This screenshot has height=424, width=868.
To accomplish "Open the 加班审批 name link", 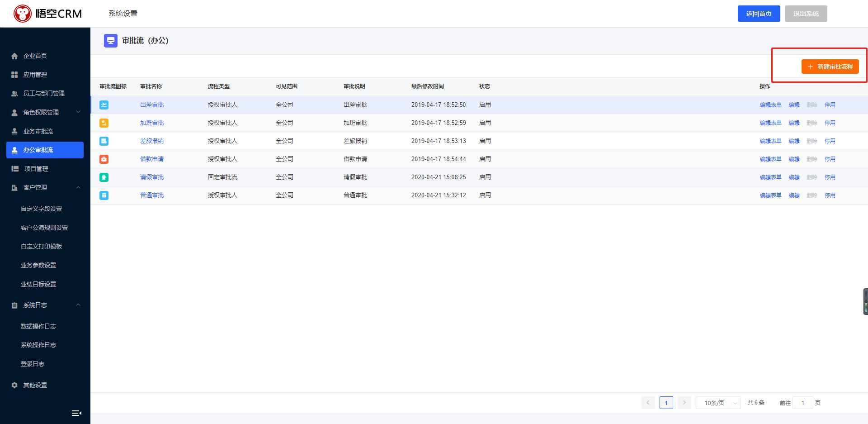I will pyautogui.click(x=152, y=123).
